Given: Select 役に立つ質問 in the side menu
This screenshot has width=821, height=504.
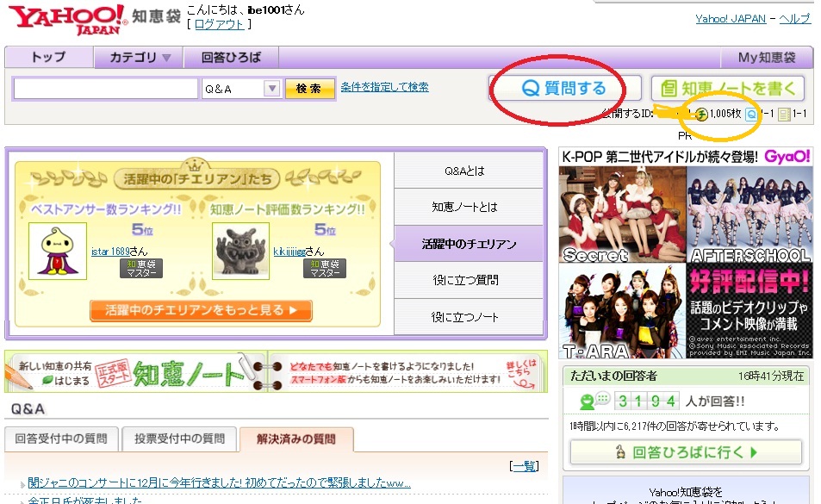Looking at the screenshot, I should point(469,281).
